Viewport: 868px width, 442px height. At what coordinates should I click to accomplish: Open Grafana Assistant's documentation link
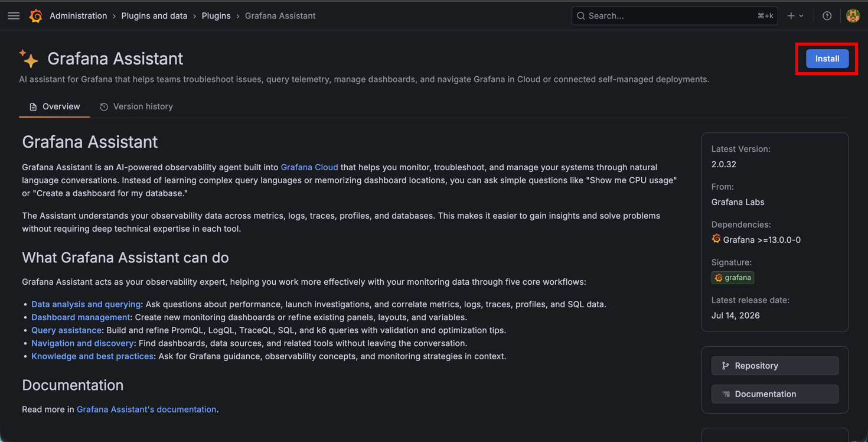click(x=146, y=409)
